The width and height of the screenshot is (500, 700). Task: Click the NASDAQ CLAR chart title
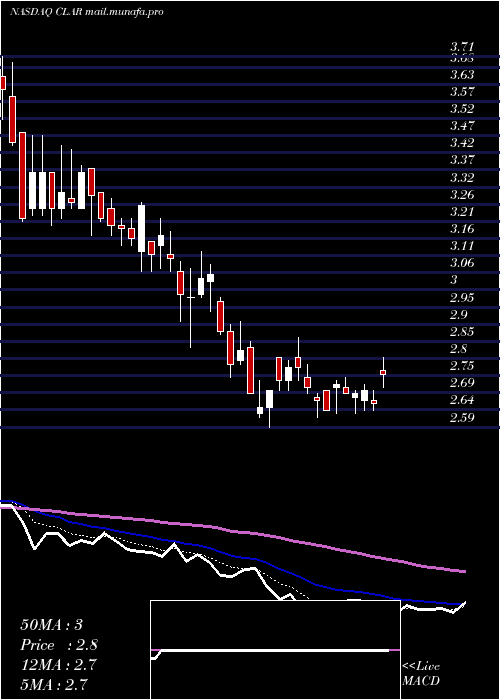(86, 12)
